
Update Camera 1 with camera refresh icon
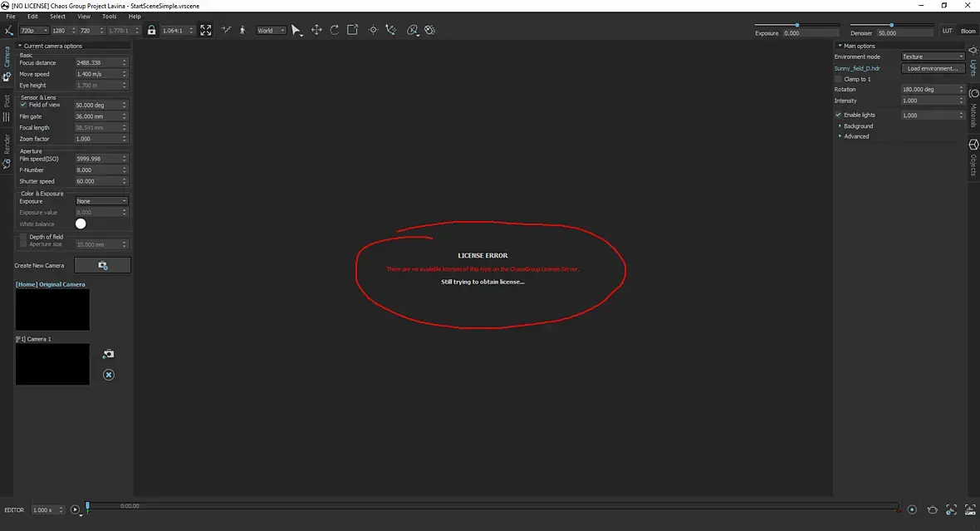109,354
